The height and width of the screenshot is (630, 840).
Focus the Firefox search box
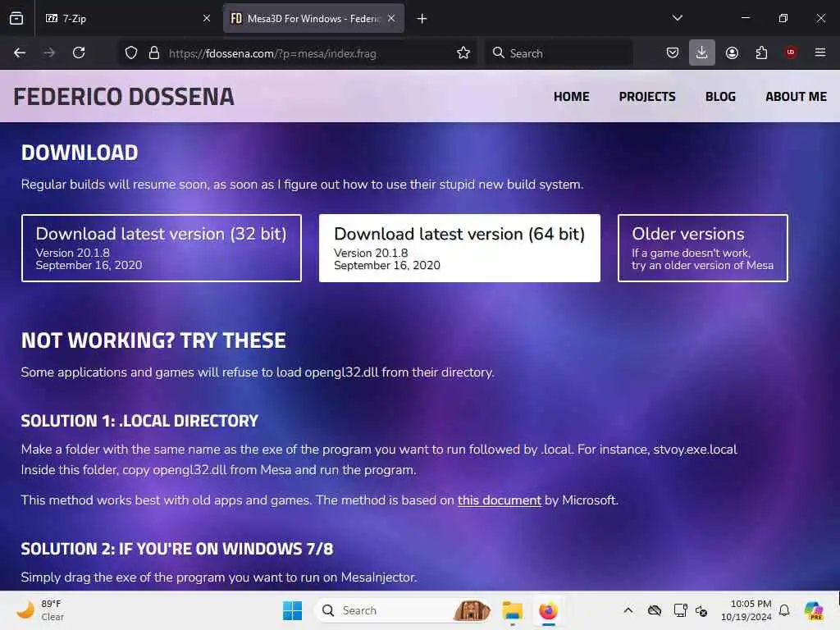pyautogui.click(x=559, y=53)
